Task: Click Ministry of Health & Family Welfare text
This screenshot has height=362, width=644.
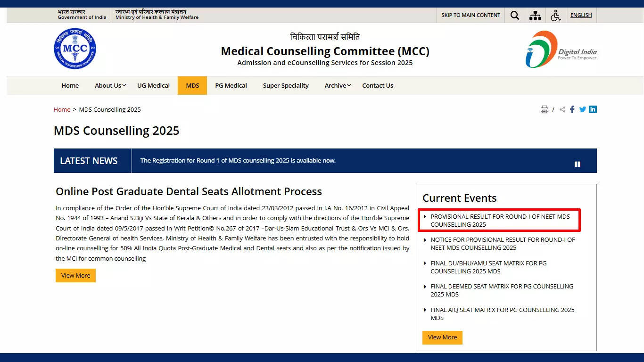Action: (x=157, y=17)
